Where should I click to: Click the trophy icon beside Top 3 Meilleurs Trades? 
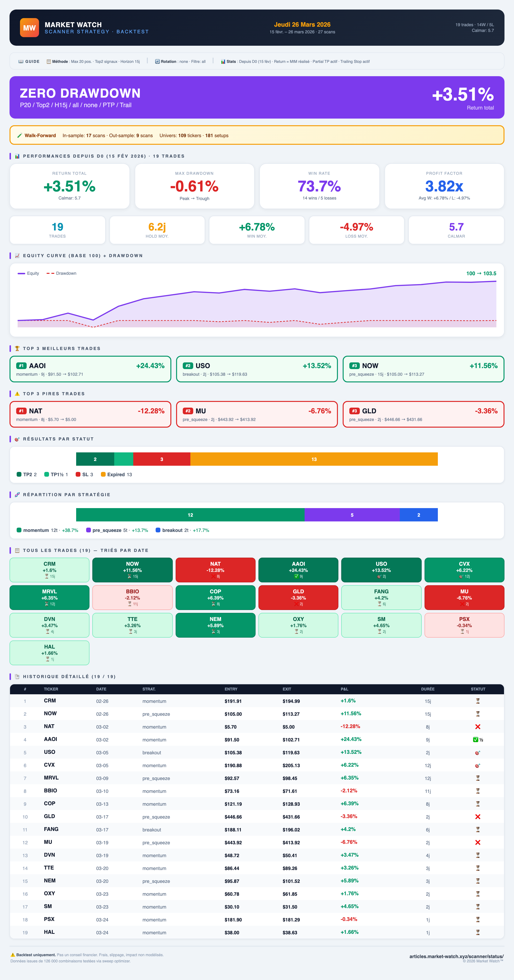(x=17, y=349)
